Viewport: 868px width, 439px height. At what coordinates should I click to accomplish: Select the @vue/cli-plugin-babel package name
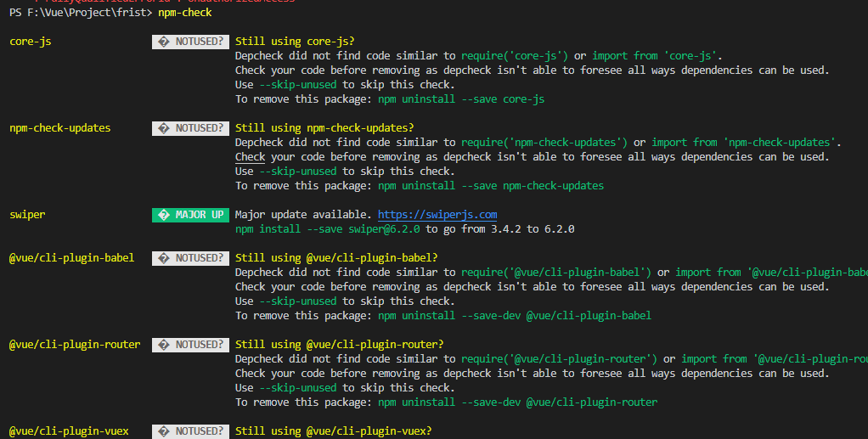pyautogui.click(x=71, y=258)
